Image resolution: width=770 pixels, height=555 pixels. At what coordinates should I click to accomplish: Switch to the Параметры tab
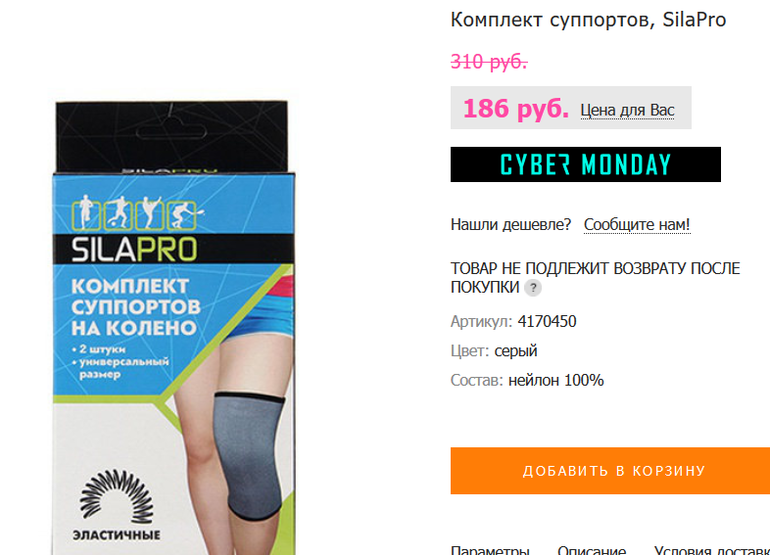tap(490, 551)
